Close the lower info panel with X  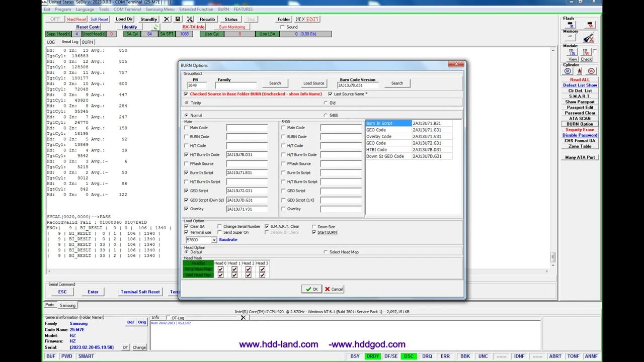click(243, 317)
